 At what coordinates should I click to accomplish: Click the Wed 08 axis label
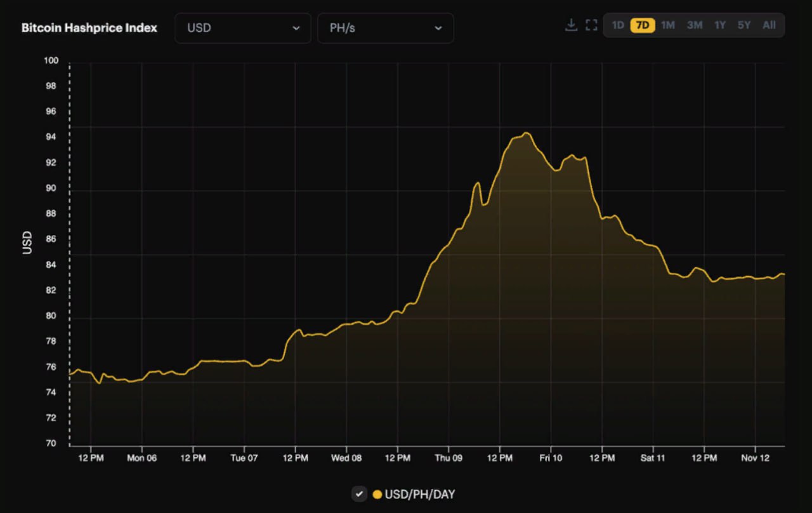click(346, 458)
